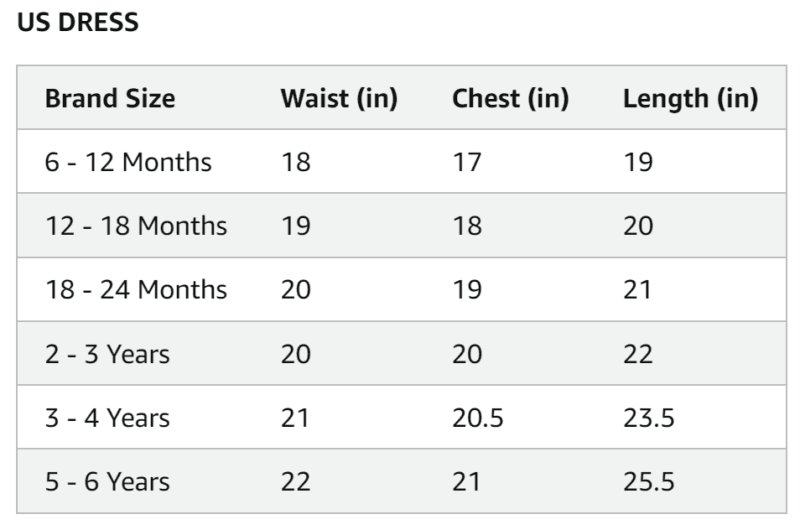Click the Waist (in) column header
800x530 pixels.
pos(339,98)
